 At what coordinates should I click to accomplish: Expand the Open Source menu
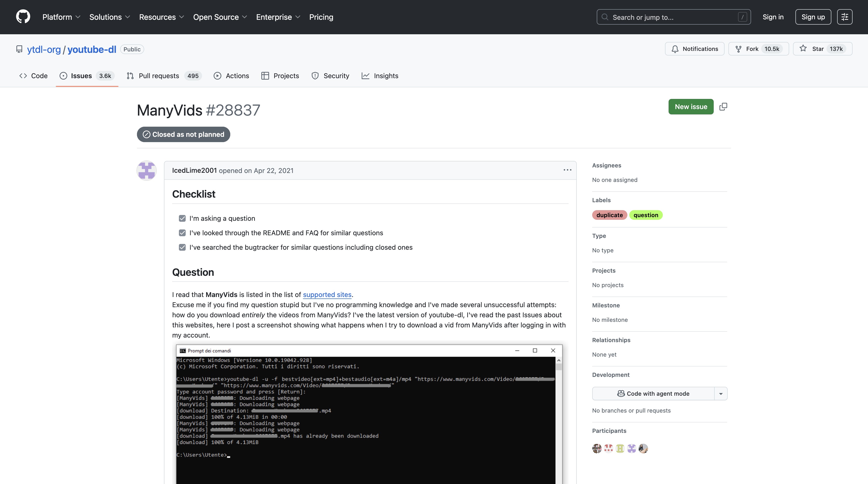point(220,17)
